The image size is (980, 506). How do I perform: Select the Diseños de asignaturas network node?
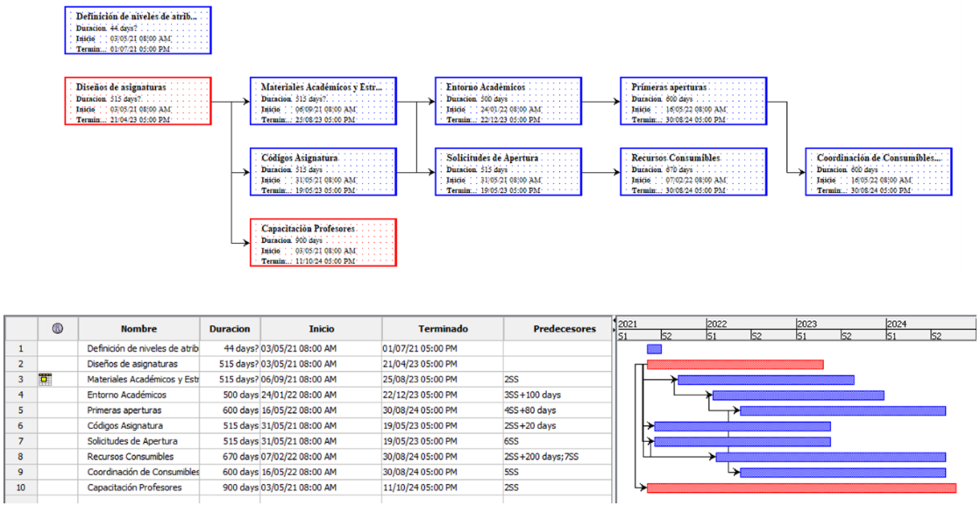click(x=138, y=102)
